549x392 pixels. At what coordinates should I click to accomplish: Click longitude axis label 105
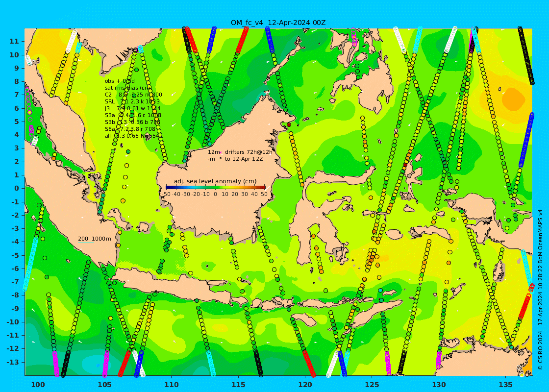(105, 384)
